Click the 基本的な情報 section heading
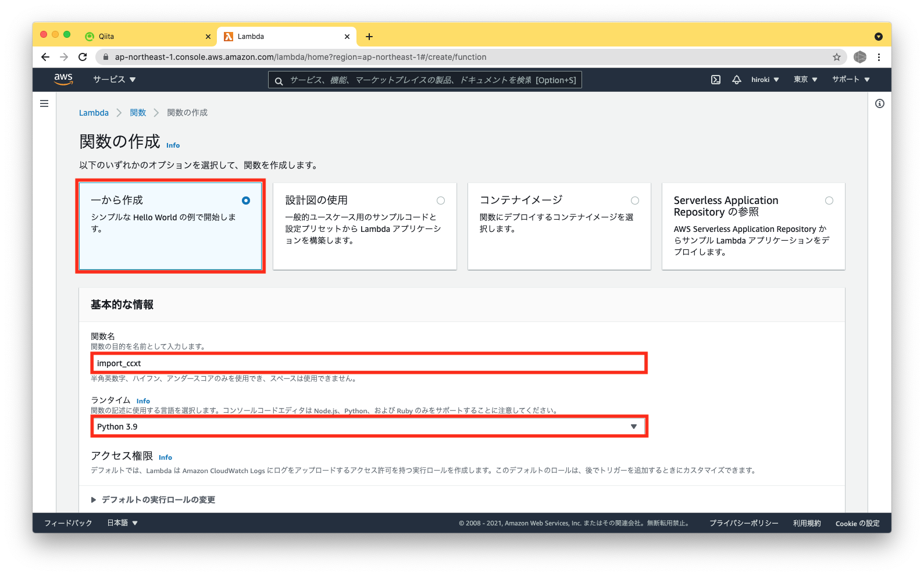 pyautogui.click(x=122, y=305)
